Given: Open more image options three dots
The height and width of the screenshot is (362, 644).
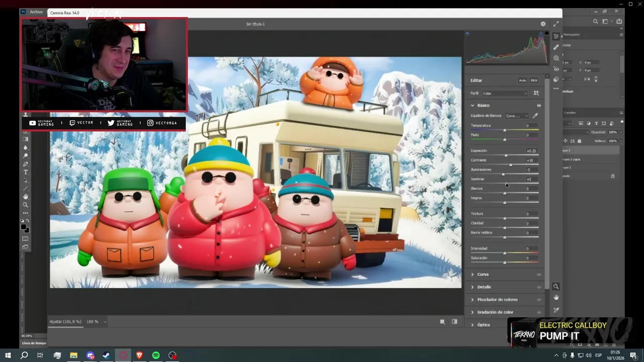Looking at the screenshot, I should [556, 88].
